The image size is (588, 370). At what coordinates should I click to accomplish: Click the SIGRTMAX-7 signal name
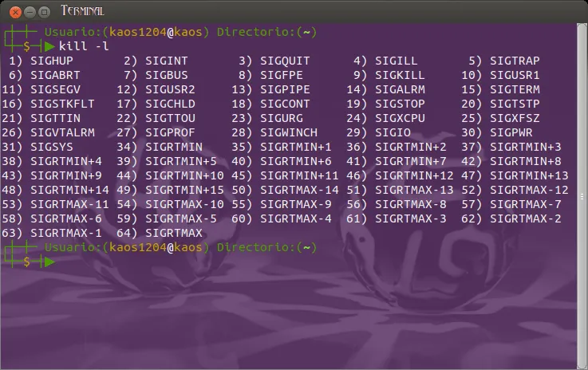point(526,204)
